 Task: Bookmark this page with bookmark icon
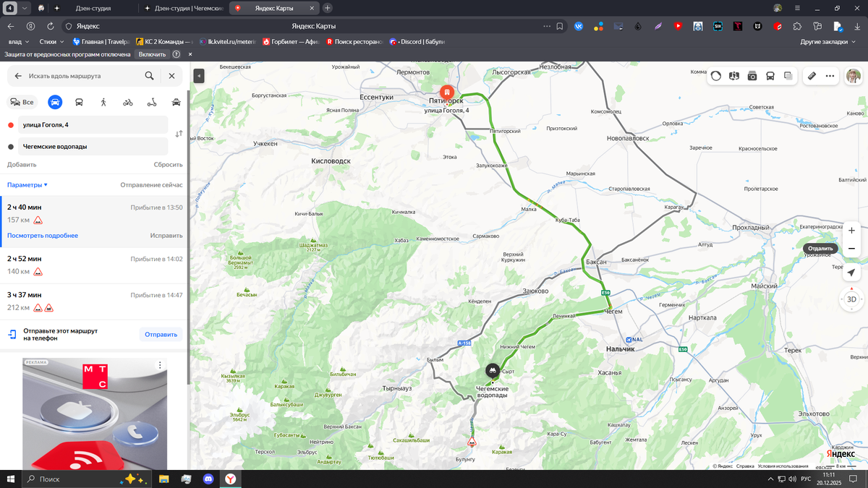560,26
